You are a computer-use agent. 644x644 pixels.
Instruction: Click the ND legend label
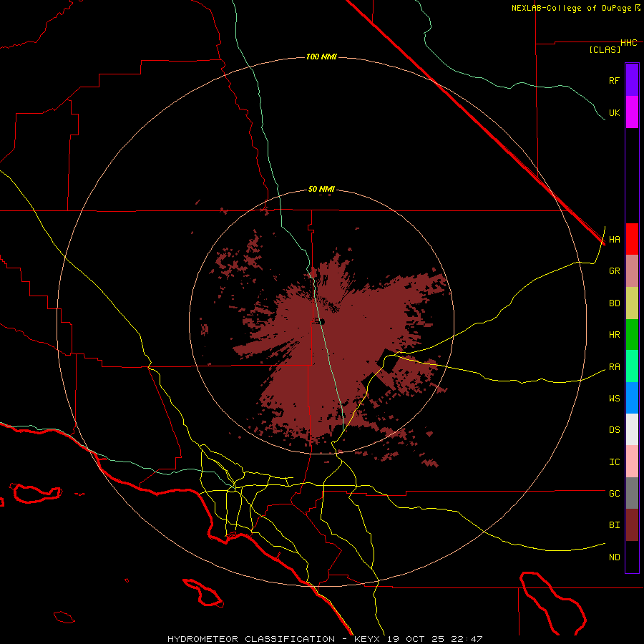click(x=614, y=557)
